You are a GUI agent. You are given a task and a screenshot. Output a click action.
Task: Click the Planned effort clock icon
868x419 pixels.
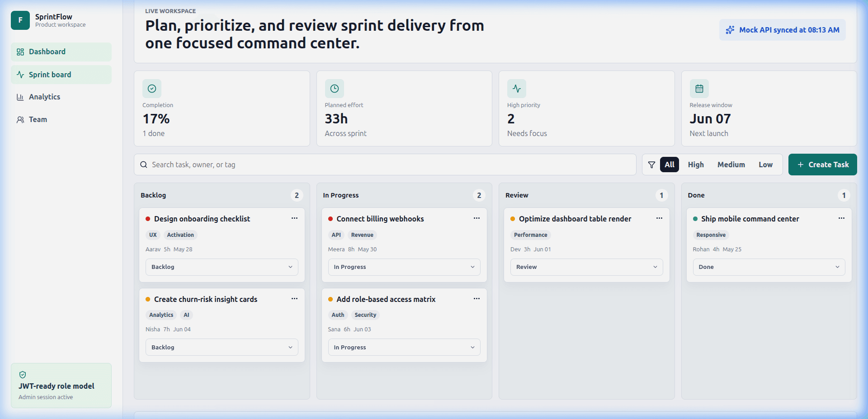[x=335, y=89]
